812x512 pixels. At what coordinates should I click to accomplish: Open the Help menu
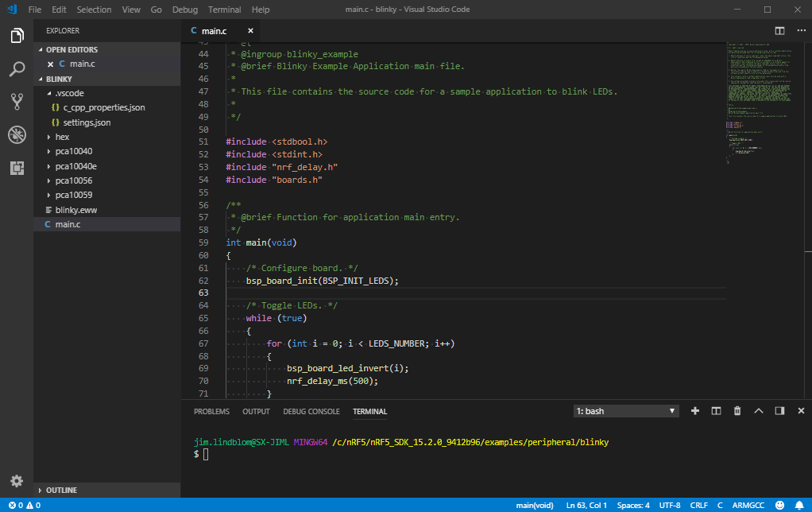pyautogui.click(x=261, y=10)
